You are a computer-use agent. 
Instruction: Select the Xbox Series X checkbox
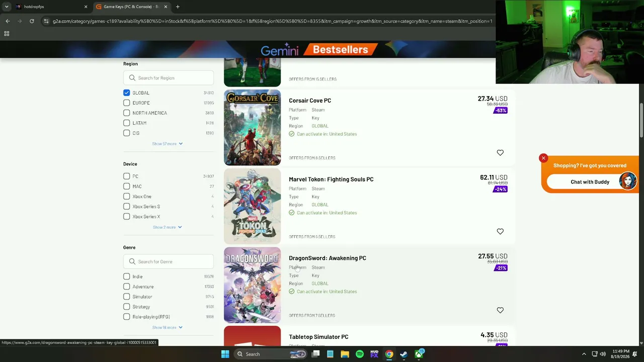pos(127,217)
